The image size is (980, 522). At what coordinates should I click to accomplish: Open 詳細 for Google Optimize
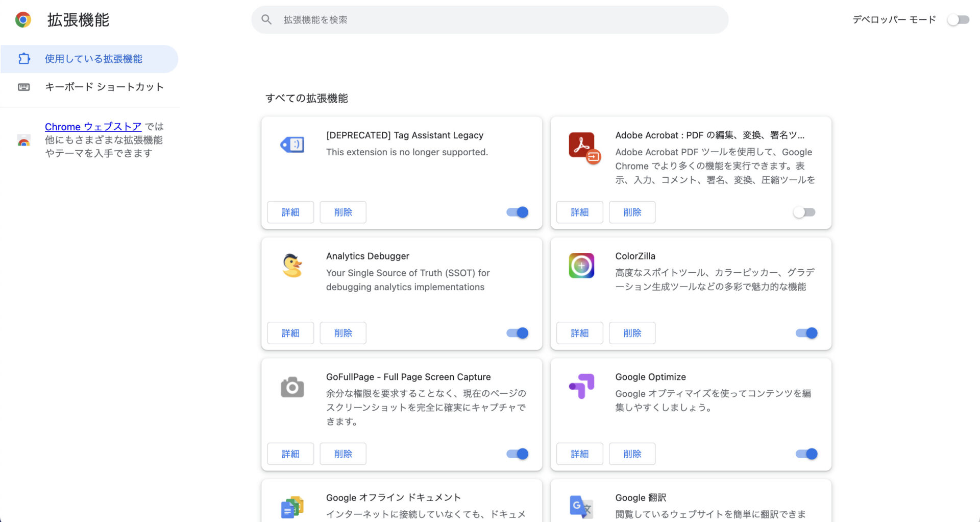[580, 454]
